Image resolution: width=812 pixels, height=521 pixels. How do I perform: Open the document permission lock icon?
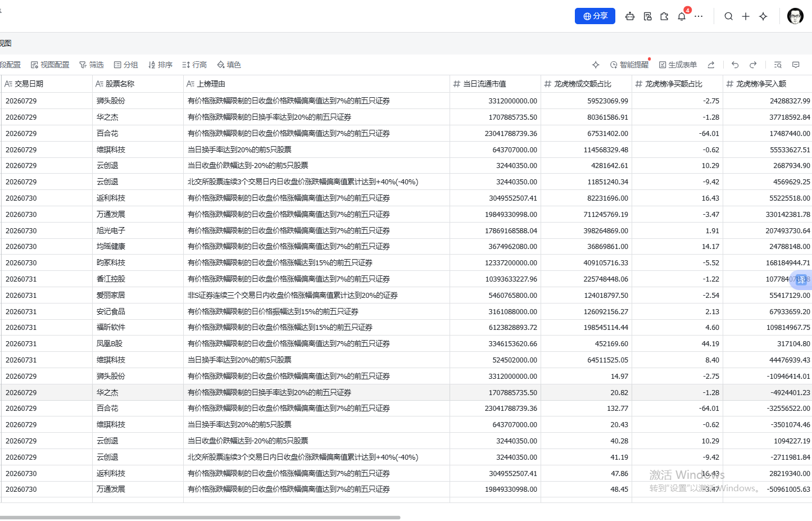pos(647,16)
